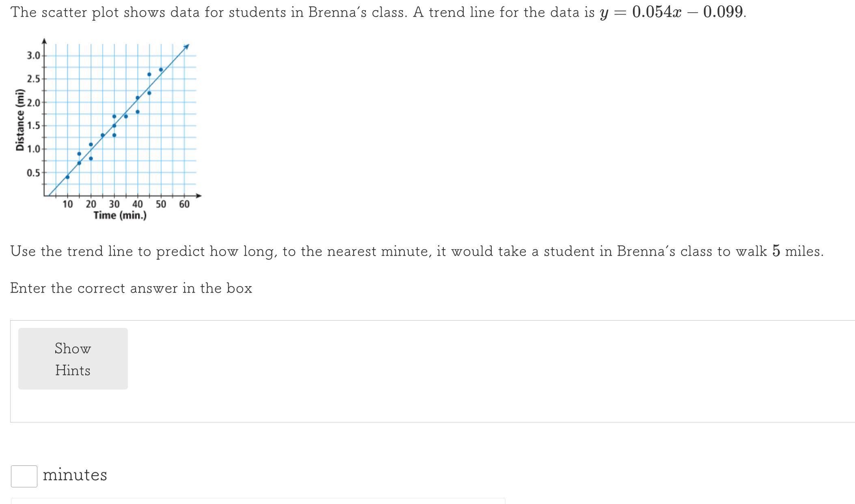Click "Enter the correct answer in the box" text
The height and width of the screenshot is (504, 855).
pyautogui.click(x=131, y=288)
